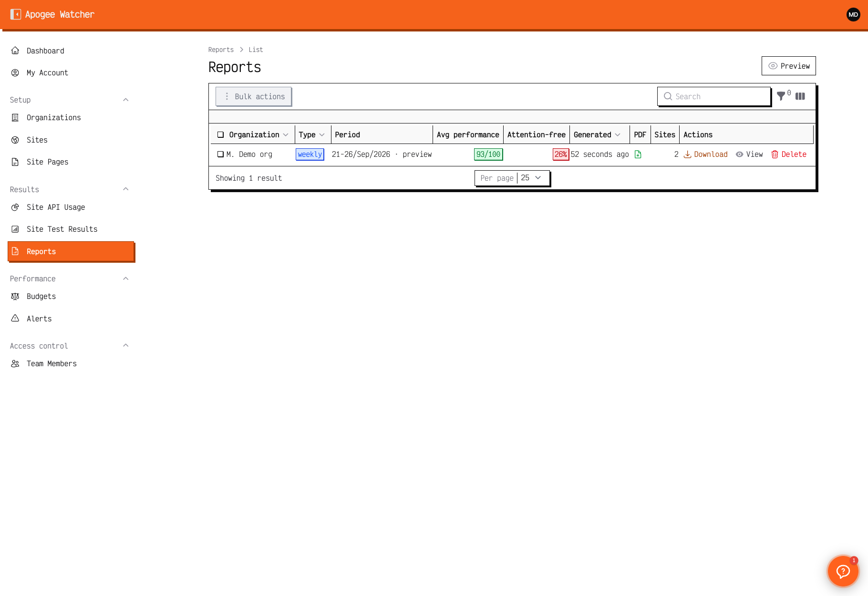Viewport: 868px width, 596px height.
Task: Open the Dashboard menu item
Action: tap(71, 51)
